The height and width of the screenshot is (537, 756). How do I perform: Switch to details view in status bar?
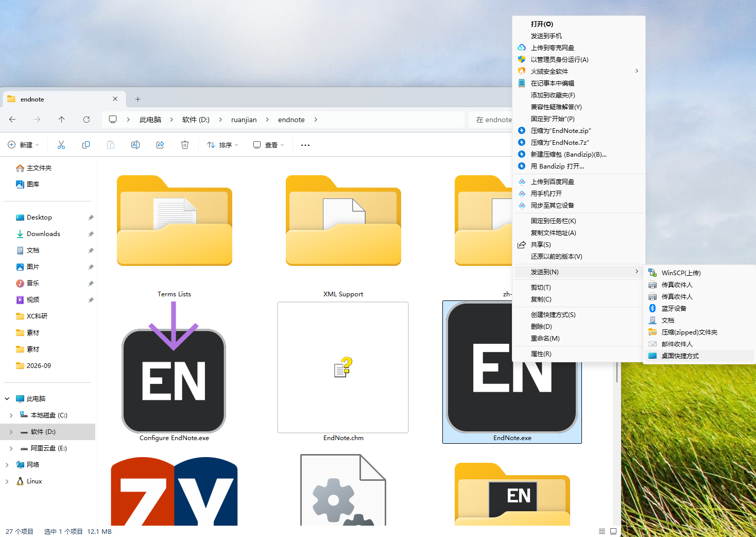click(602, 531)
